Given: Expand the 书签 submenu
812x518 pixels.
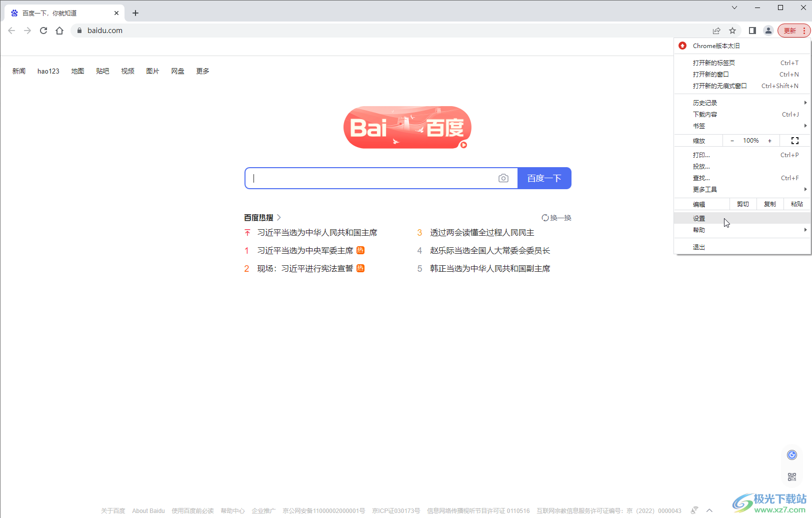Looking at the screenshot, I should coord(742,126).
